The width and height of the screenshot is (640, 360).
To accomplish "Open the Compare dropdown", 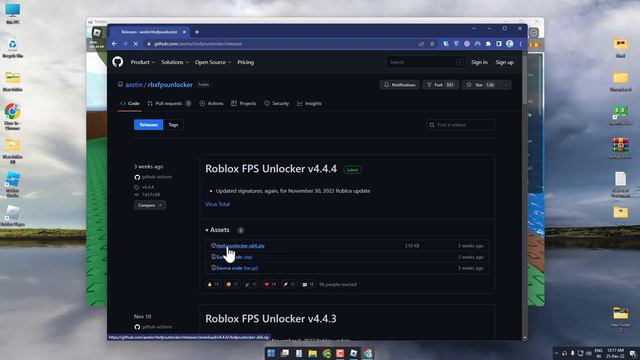I will 149,205.
